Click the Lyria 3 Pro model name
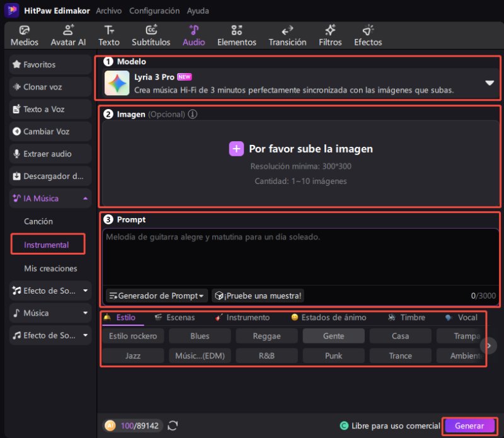This screenshot has width=504, height=438. coord(154,77)
